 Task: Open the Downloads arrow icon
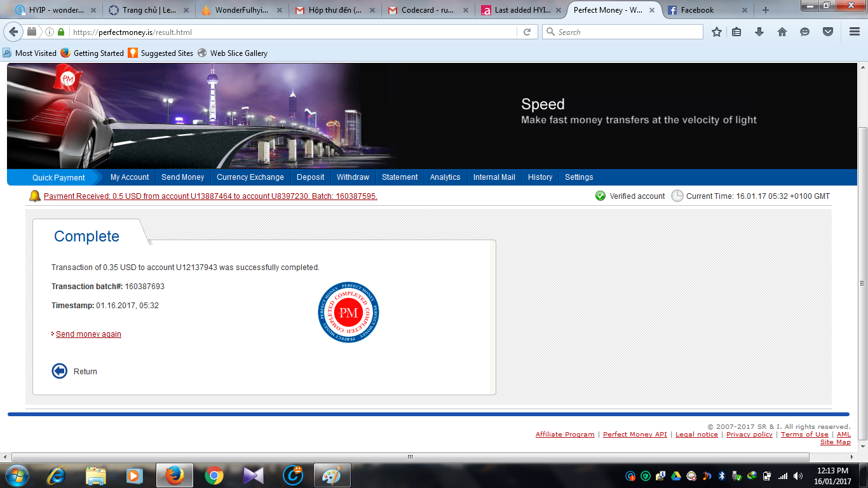tap(759, 32)
